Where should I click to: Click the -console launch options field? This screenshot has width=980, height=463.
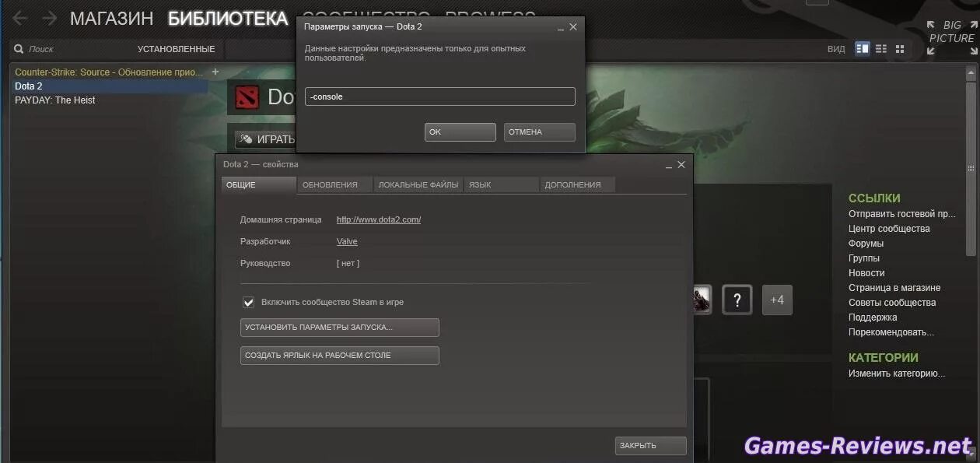[x=440, y=96]
